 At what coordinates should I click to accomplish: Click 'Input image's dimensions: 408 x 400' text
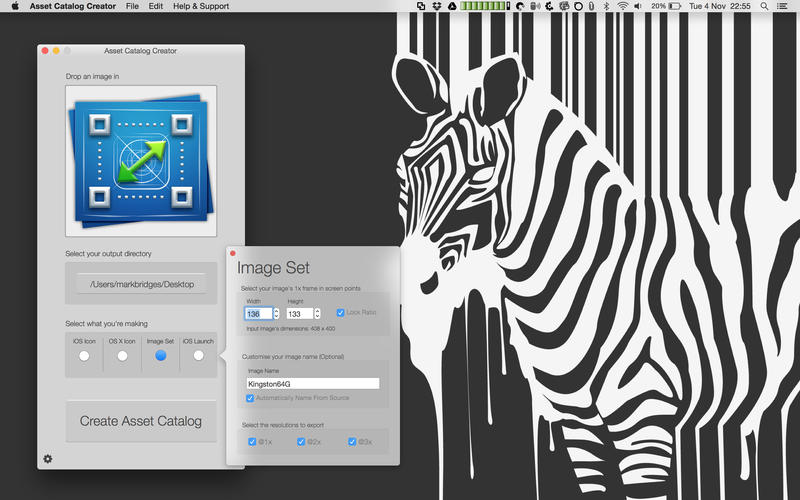pos(290,329)
